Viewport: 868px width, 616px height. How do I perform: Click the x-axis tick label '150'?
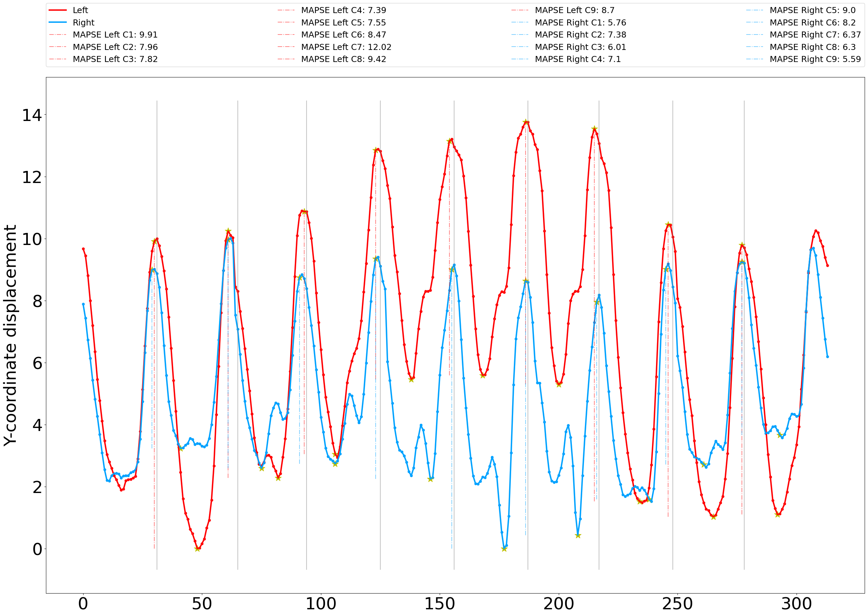pos(439,604)
